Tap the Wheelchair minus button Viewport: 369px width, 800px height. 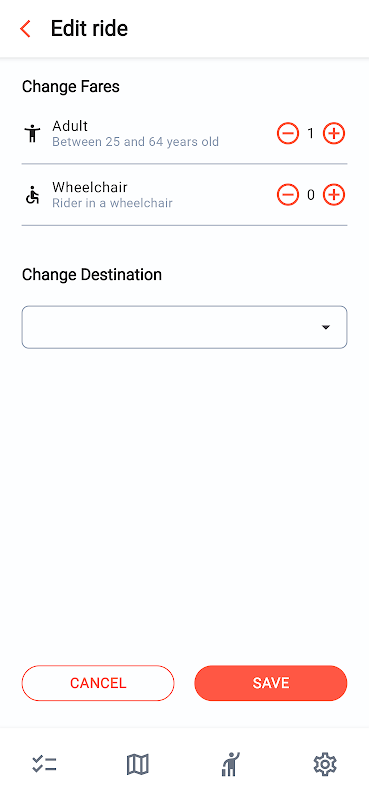click(x=288, y=195)
